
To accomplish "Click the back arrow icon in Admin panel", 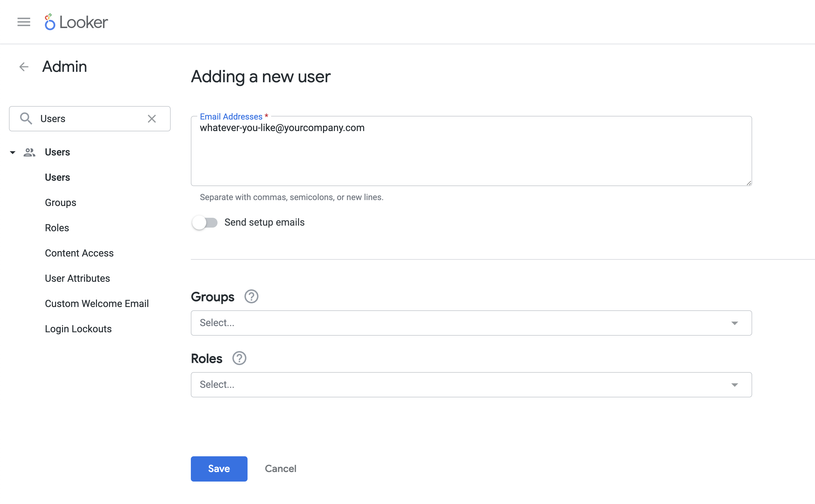I will point(23,66).
